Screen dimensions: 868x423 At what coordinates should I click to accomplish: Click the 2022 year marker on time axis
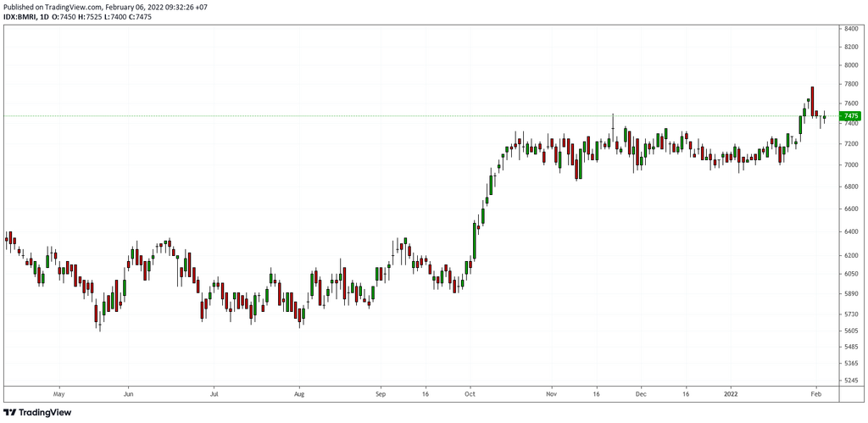pyautogui.click(x=730, y=394)
